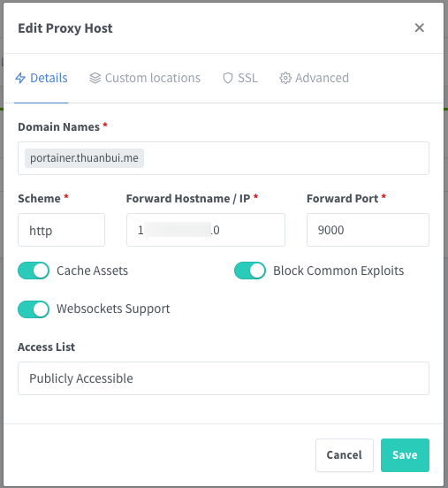Close the Edit Proxy Host dialog

point(420,28)
